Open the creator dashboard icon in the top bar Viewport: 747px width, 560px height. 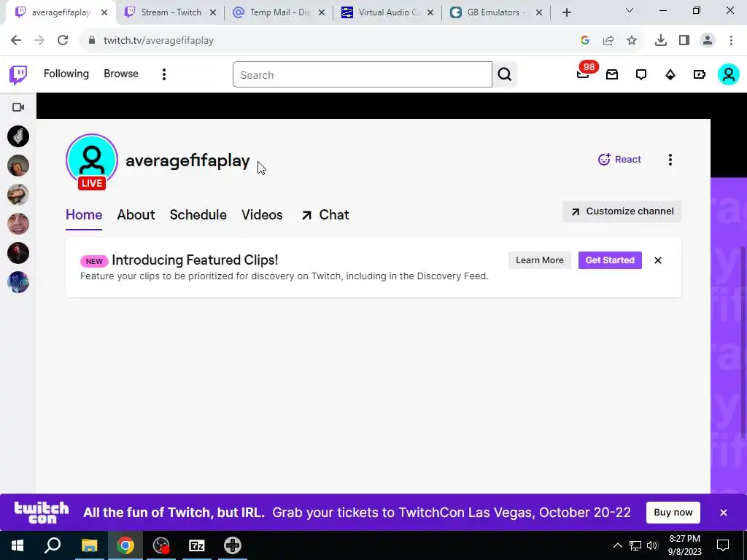tap(699, 74)
